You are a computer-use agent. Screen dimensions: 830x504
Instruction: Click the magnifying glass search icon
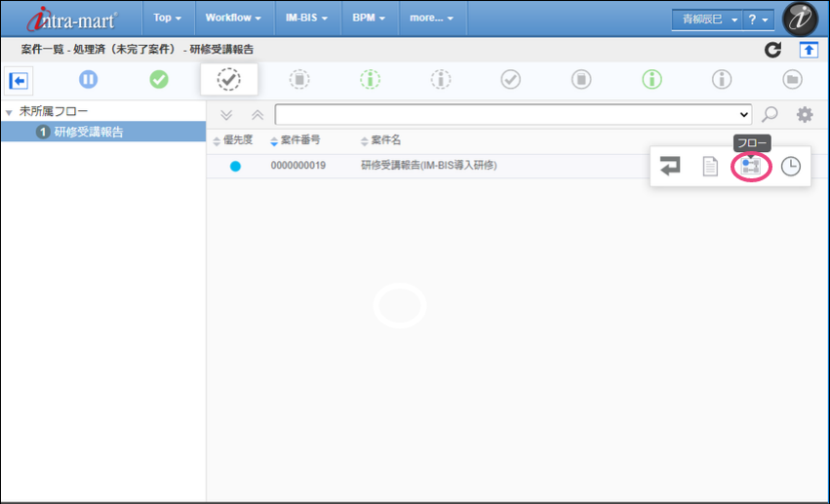tap(770, 114)
